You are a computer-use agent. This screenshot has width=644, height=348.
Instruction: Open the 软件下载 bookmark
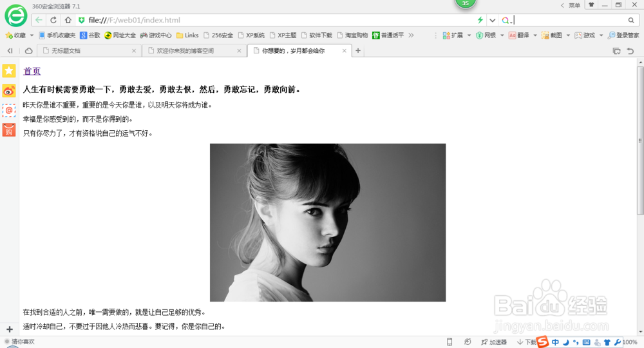(317, 35)
